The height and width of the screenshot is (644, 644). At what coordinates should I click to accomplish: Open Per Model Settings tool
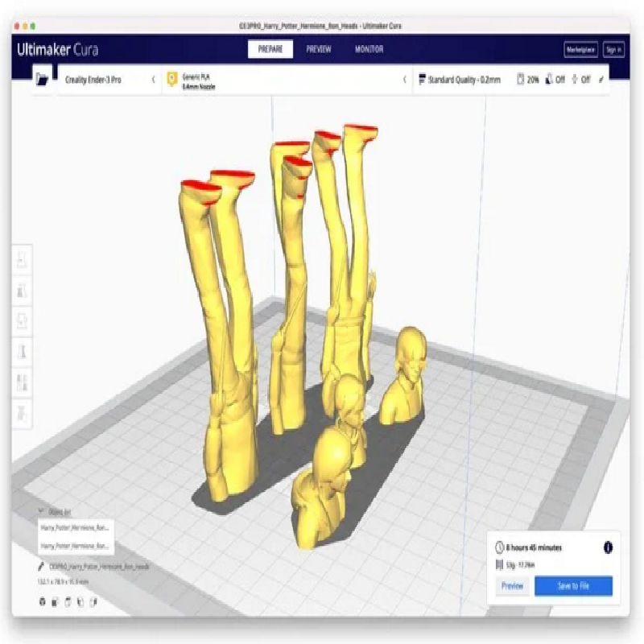pyautogui.click(x=23, y=383)
